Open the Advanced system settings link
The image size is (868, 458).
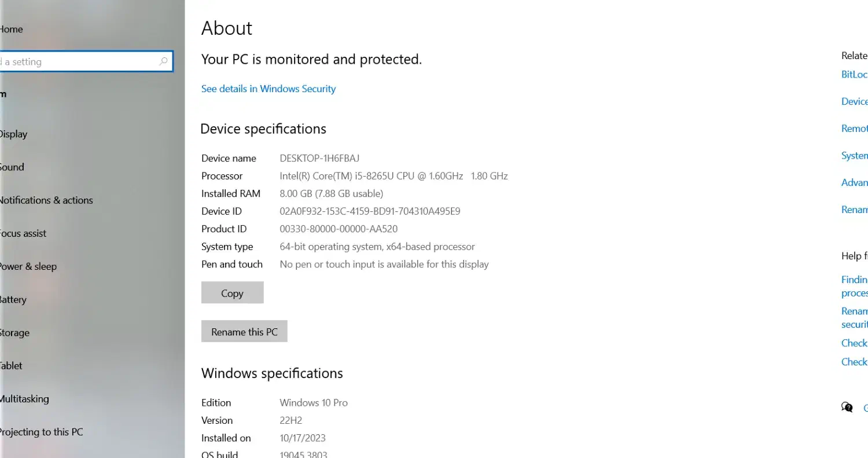coord(854,182)
